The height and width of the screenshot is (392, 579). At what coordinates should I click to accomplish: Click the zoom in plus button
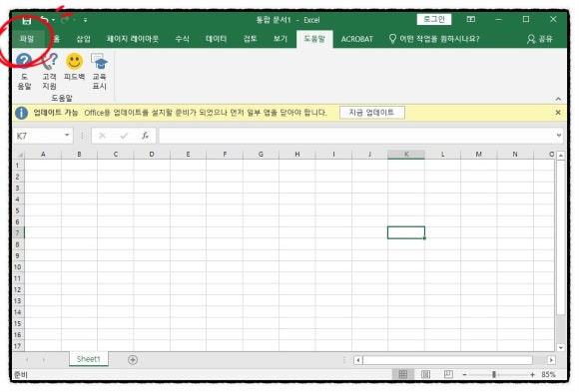(532, 375)
